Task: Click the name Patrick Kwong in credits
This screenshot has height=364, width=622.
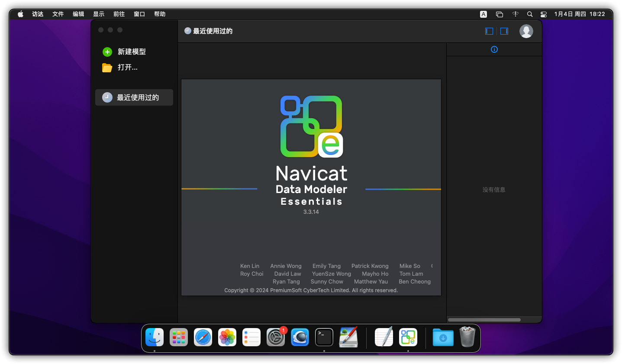Action: click(370, 266)
